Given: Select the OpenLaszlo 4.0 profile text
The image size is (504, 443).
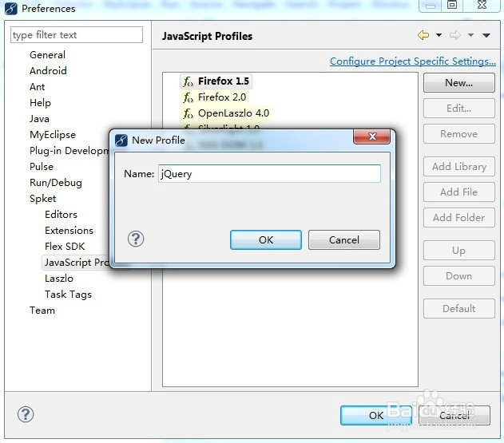Looking at the screenshot, I should pyautogui.click(x=234, y=113).
